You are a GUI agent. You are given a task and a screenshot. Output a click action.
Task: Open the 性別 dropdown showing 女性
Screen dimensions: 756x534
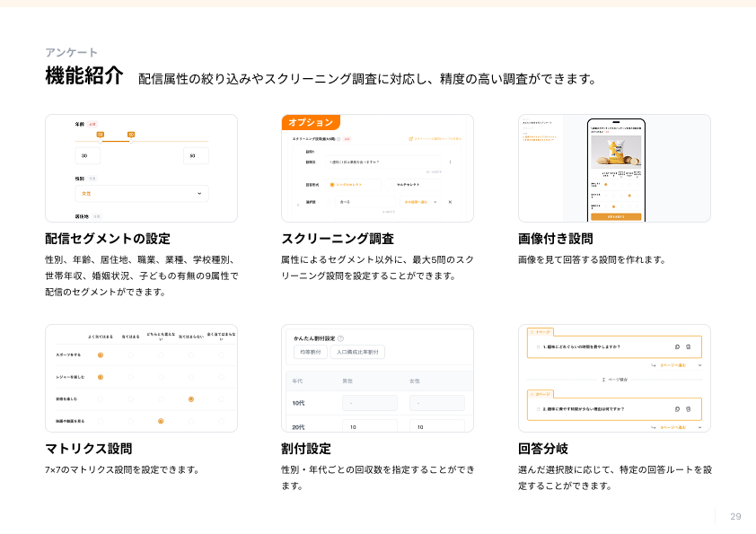142,193
